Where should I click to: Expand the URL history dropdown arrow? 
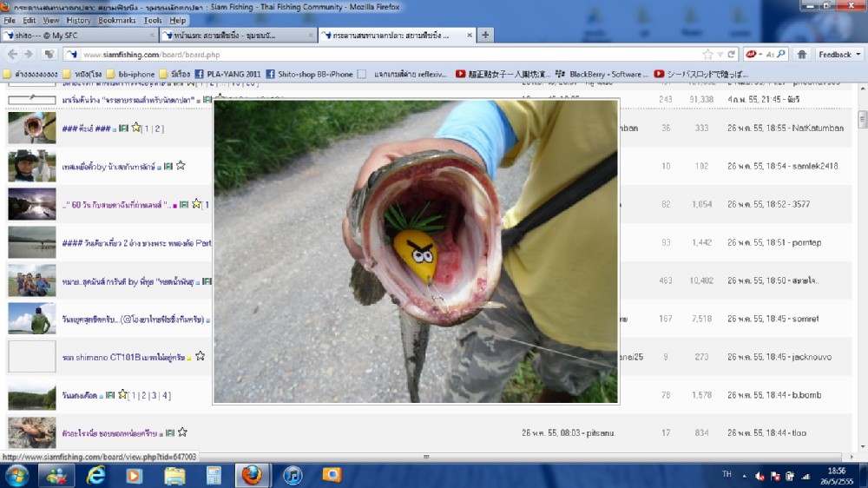coord(720,55)
